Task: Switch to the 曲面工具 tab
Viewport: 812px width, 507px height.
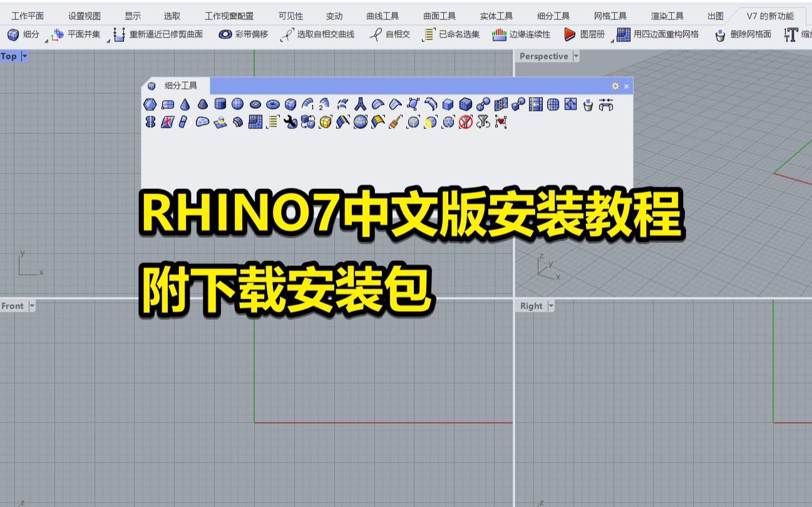Action: click(439, 16)
